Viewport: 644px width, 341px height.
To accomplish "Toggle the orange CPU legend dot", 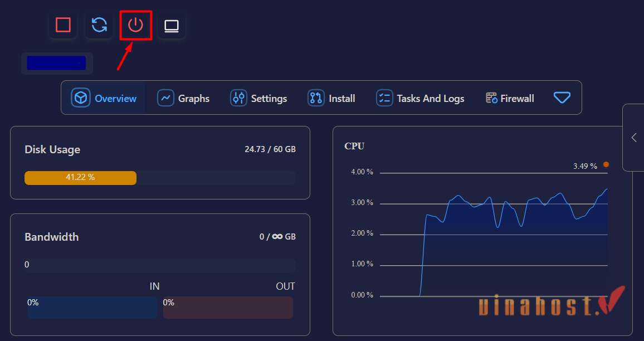I will click(x=606, y=164).
